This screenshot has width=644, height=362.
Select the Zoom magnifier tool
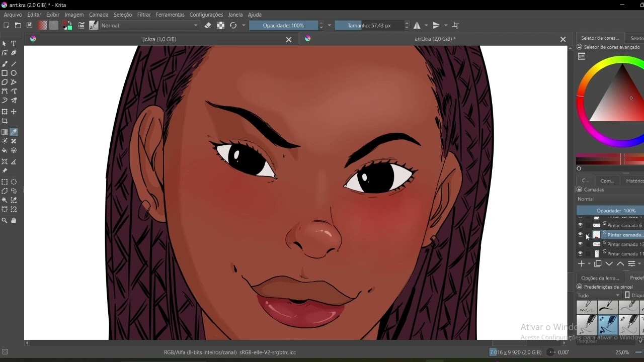point(5,221)
